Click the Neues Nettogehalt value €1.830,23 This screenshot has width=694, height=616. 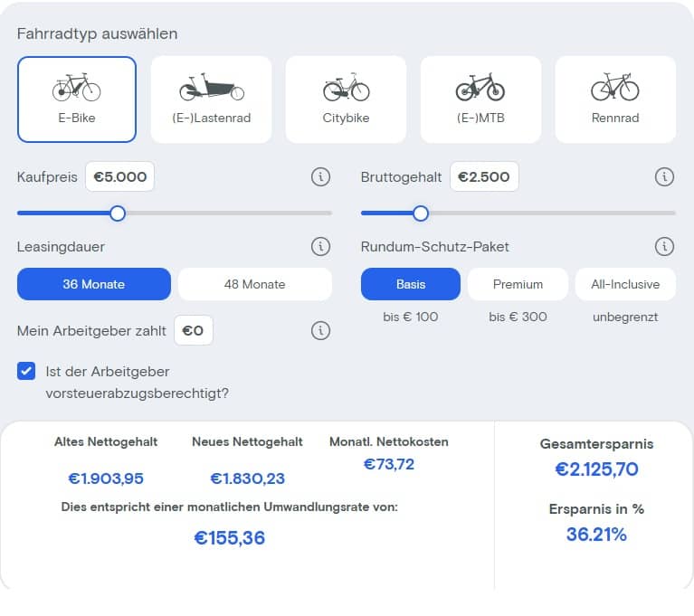click(x=247, y=479)
